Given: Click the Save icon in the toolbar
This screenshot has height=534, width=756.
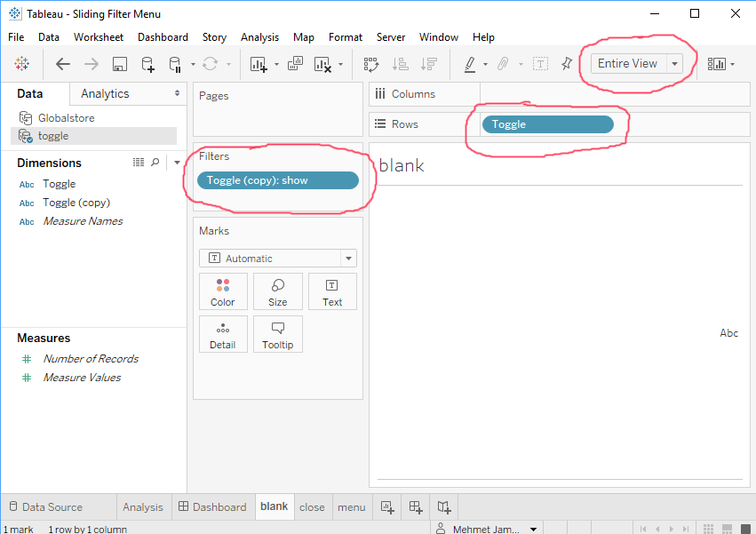Looking at the screenshot, I should (x=119, y=63).
